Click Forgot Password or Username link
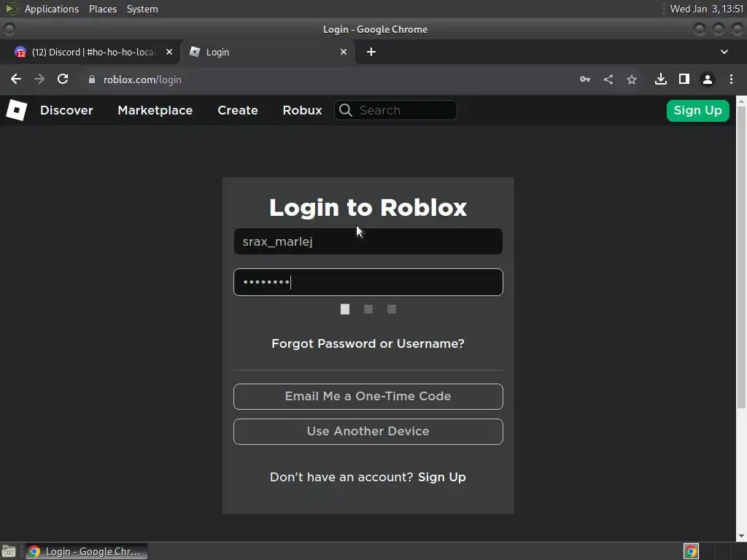 (x=368, y=344)
